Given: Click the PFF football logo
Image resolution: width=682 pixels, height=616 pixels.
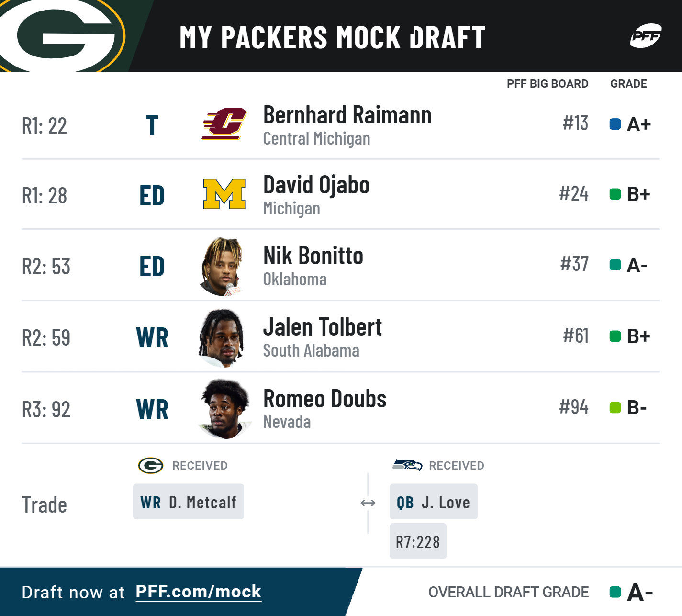Looking at the screenshot, I should point(646,36).
